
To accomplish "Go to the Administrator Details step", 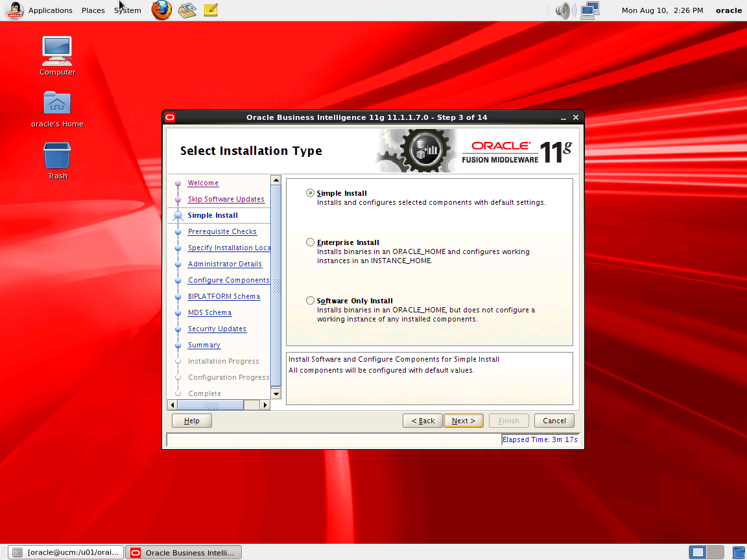I will pyautogui.click(x=225, y=264).
